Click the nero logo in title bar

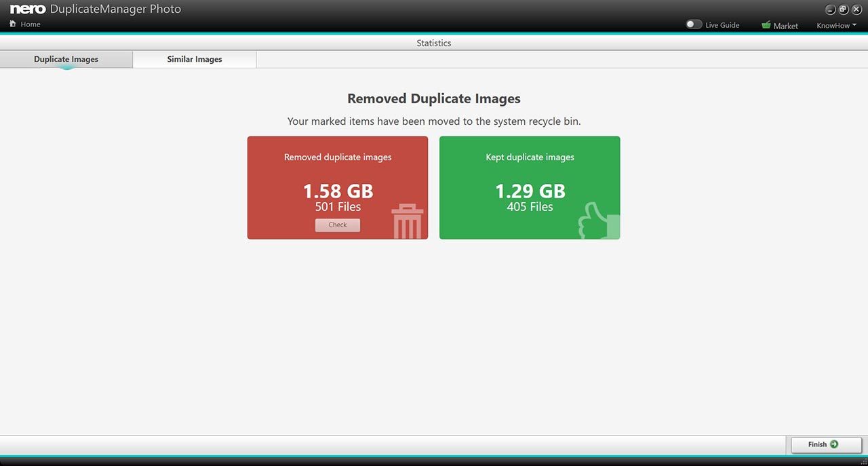click(28, 9)
